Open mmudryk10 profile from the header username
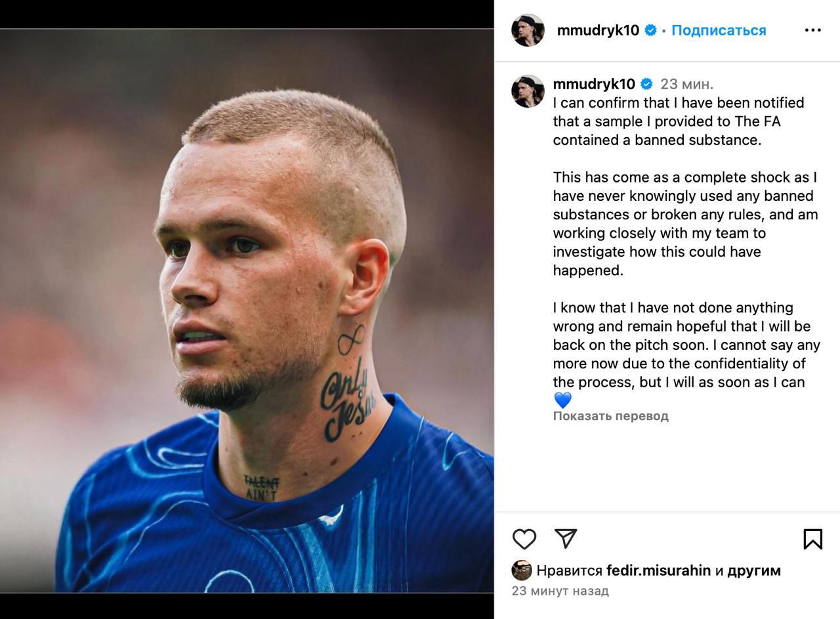Screen dimensions: 840x619 (598, 30)
